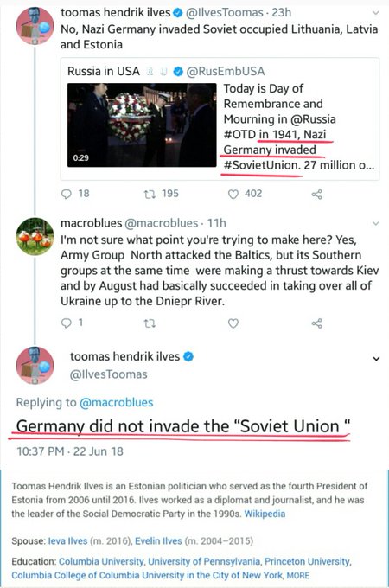The image size is (389, 588).
Task: Open the Princeton University education link
Action: 307,561
